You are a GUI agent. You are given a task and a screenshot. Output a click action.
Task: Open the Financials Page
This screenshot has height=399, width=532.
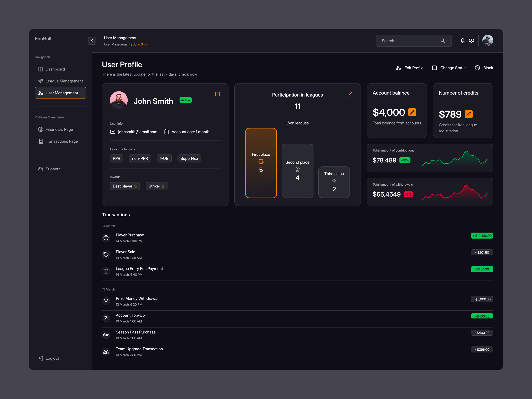click(x=59, y=129)
